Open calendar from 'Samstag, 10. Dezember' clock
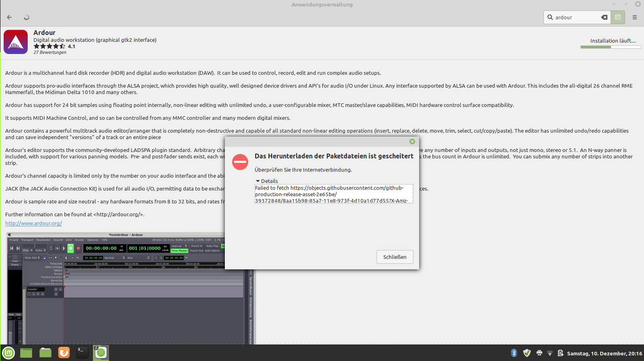 click(604, 353)
